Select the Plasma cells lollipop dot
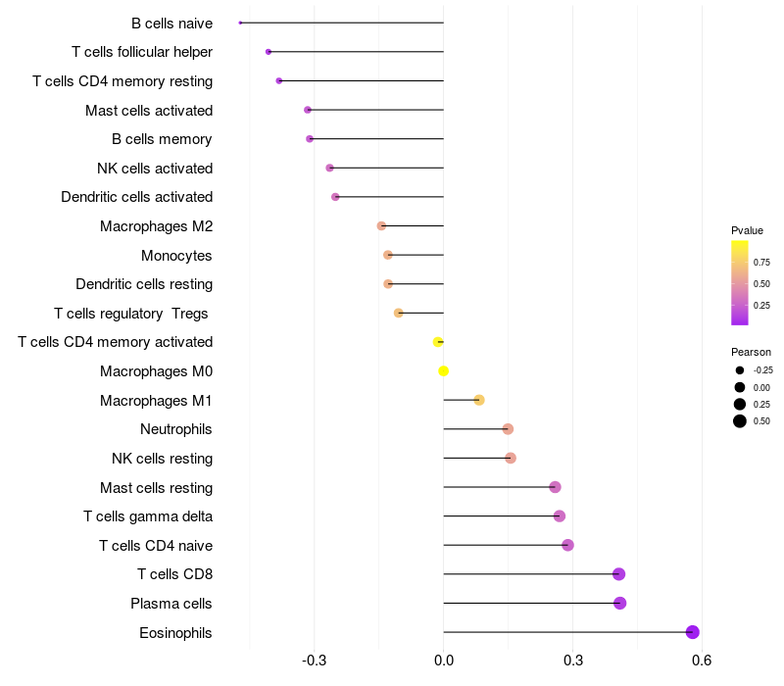Screen dimensions: 784x686 620,603
